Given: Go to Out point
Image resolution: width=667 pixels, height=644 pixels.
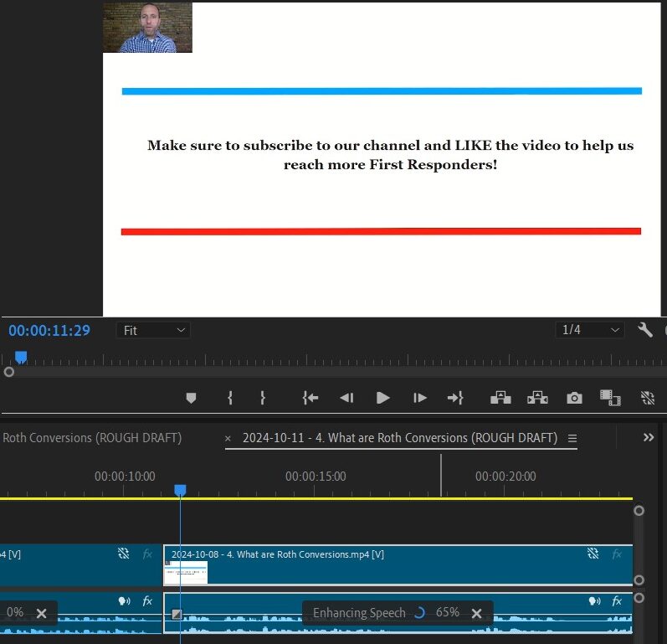Looking at the screenshot, I should tap(455, 398).
